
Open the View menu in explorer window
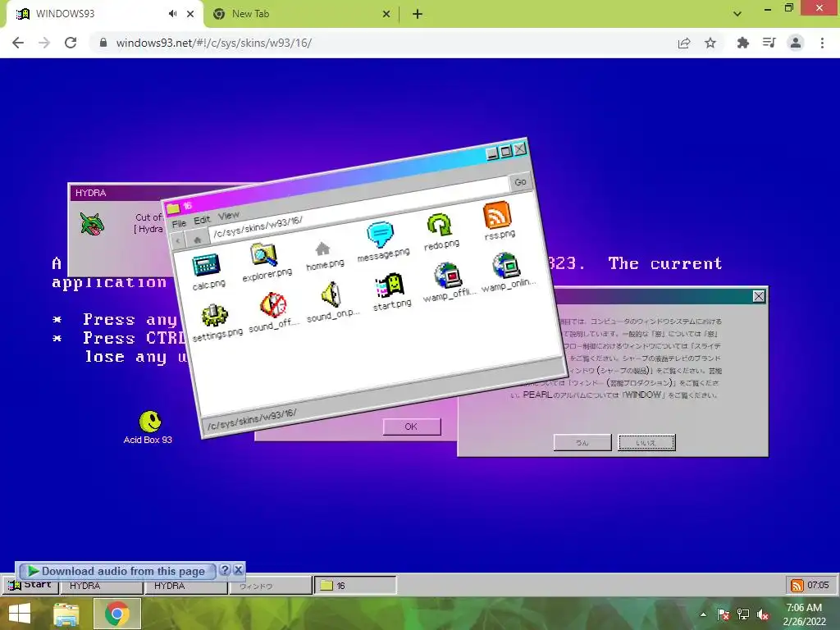229,216
